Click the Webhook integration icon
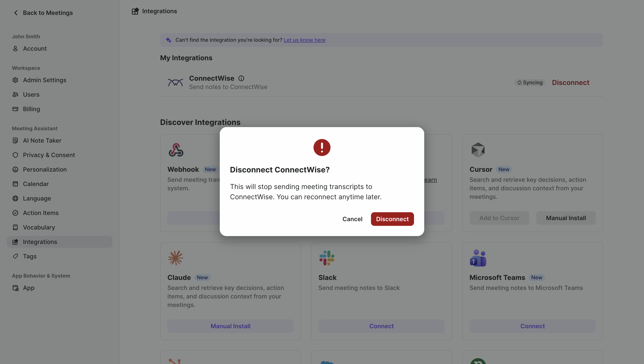Screen dimensions: 644x364 pyautogui.click(x=176, y=150)
